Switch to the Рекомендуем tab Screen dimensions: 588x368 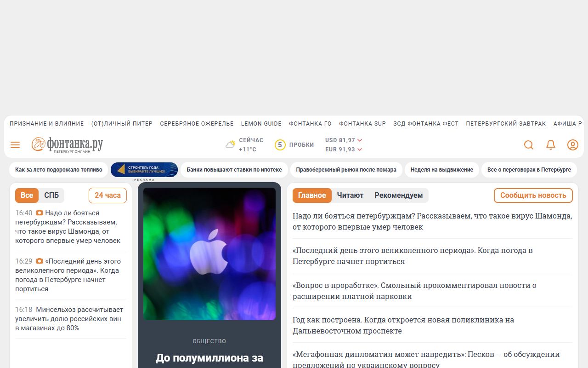tap(399, 195)
